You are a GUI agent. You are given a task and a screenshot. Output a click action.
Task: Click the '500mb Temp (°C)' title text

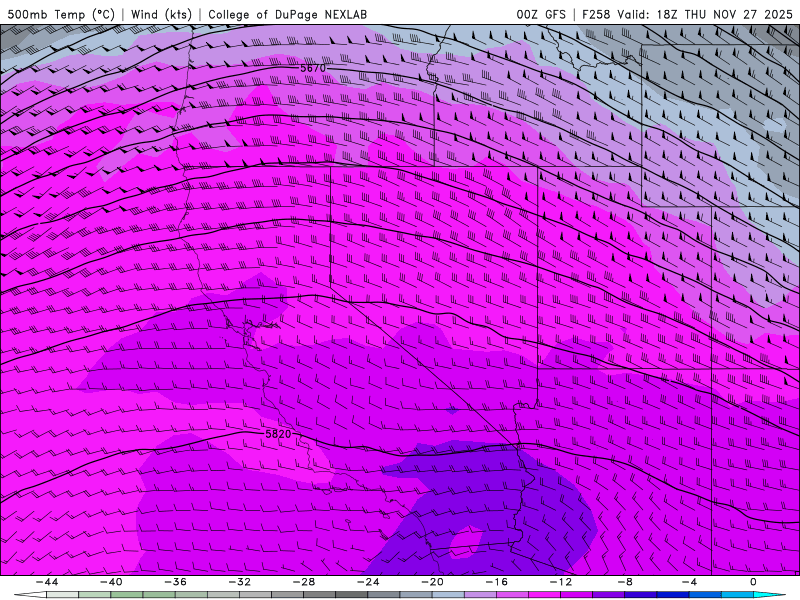[61, 14]
